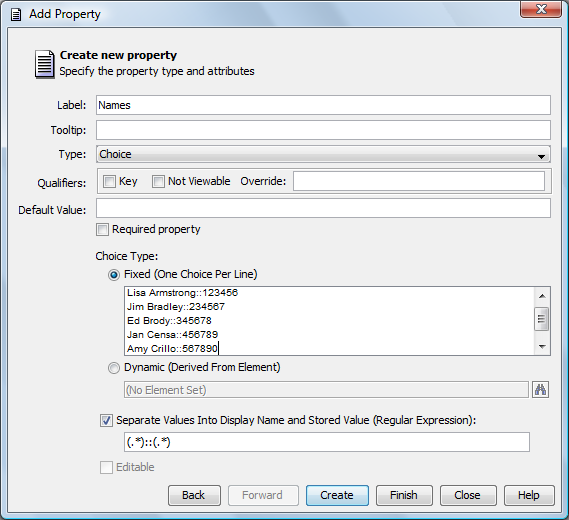Click choices list scroll down arrow
Screen dimensions: 569x520
pos(542,347)
